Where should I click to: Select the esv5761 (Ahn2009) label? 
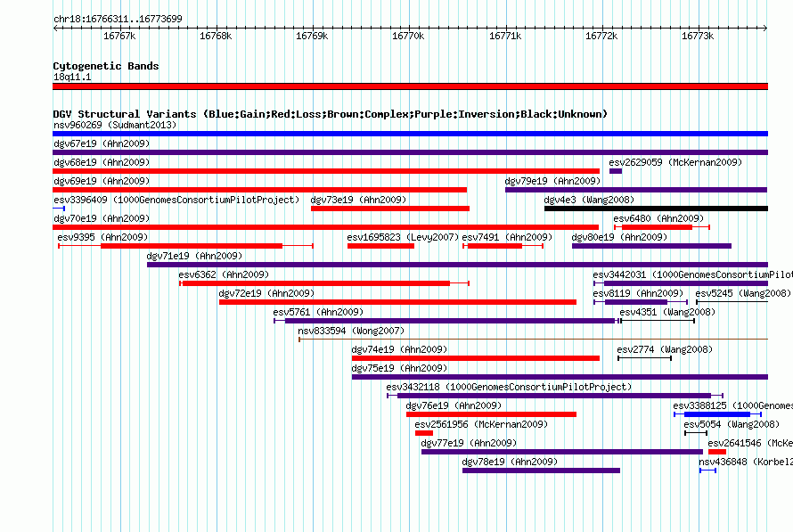[x=318, y=312]
